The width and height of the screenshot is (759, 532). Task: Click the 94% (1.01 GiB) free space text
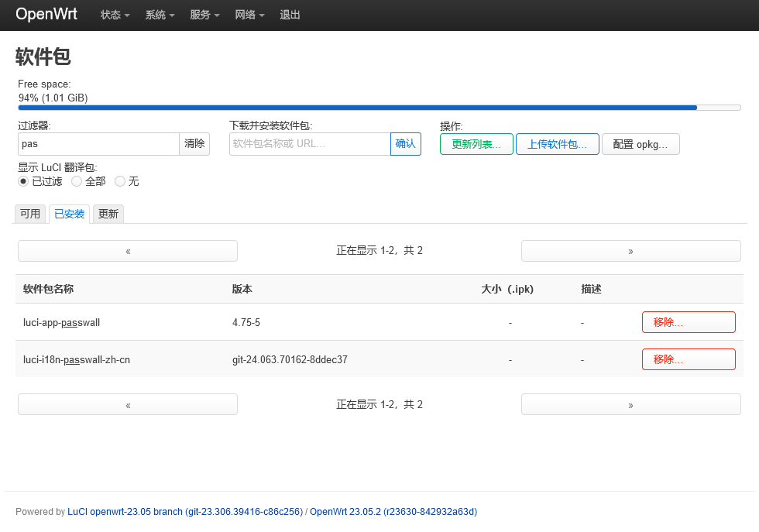coord(53,98)
